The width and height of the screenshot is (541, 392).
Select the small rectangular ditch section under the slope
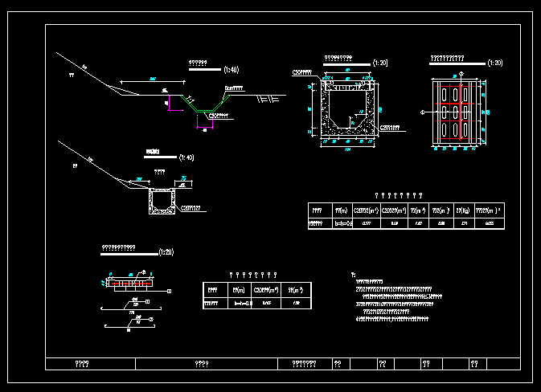point(163,203)
